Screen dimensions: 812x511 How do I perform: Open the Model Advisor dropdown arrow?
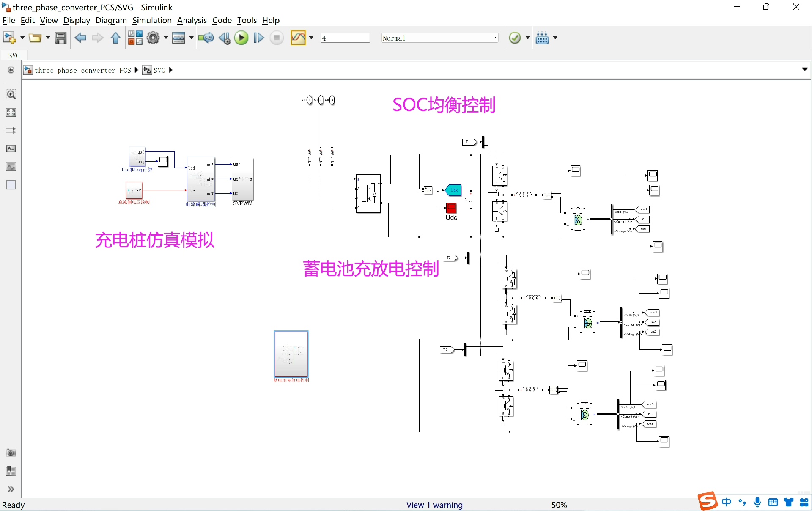pyautogui.click(x=527, y=38)
